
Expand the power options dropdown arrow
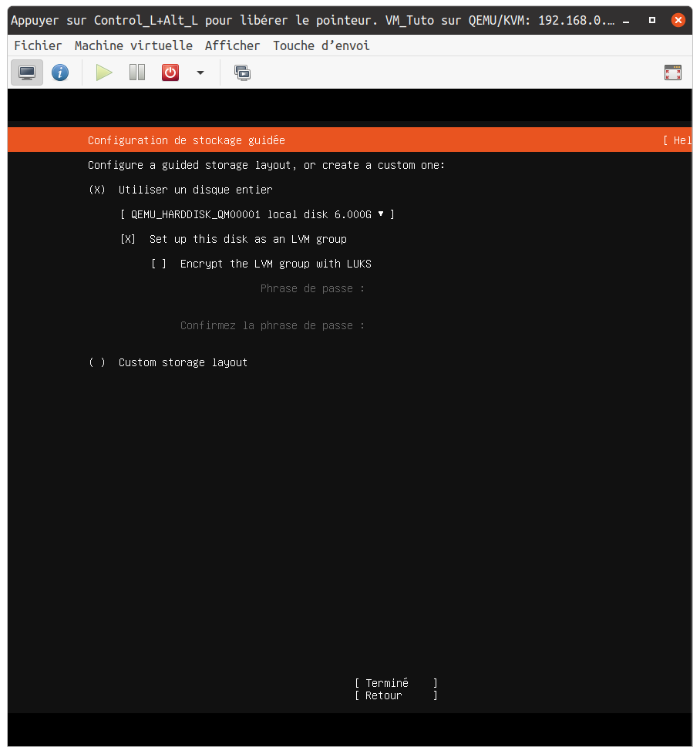point(200,73)
